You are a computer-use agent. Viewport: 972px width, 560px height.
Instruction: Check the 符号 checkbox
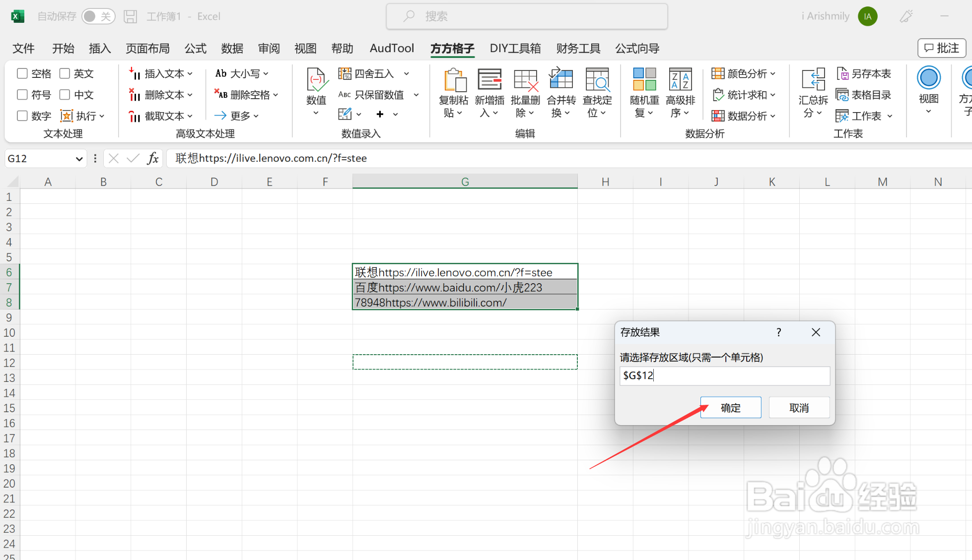[x=22, y=94]
